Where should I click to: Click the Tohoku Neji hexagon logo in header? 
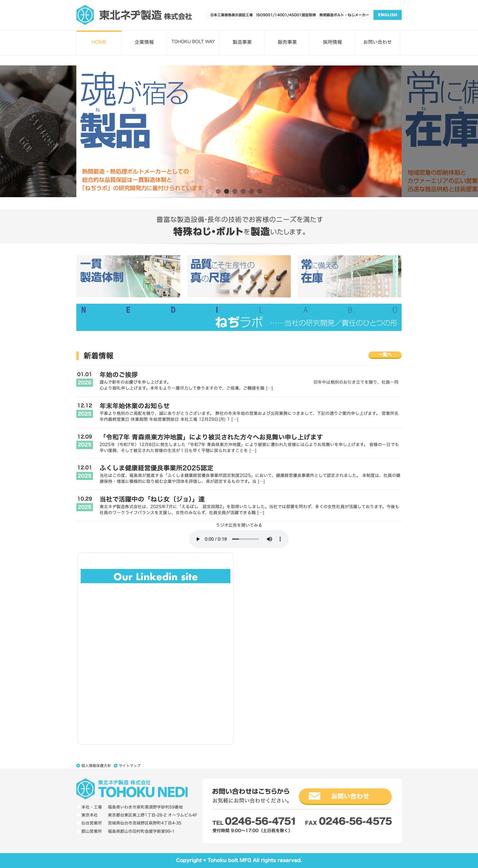click(85, 15)
